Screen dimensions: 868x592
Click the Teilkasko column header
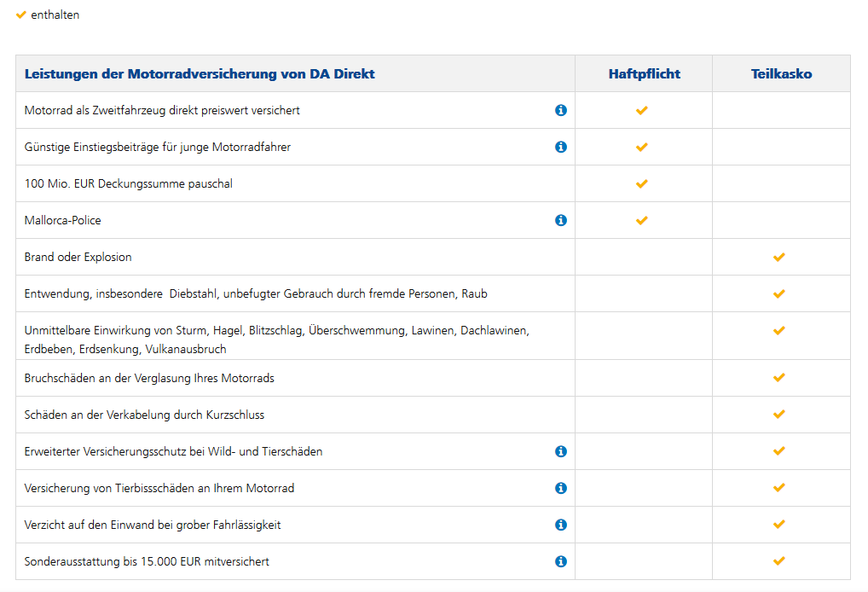pos(781,73)
